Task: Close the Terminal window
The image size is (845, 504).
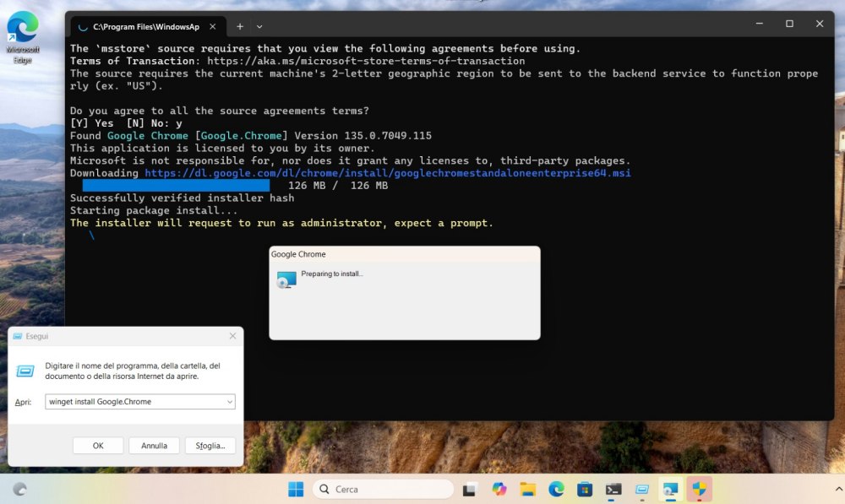Action: [x=820, y=24]
